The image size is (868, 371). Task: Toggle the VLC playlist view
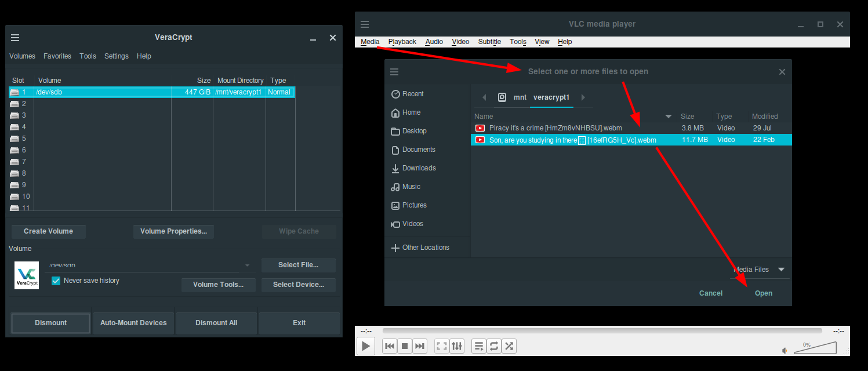point(479,346)
